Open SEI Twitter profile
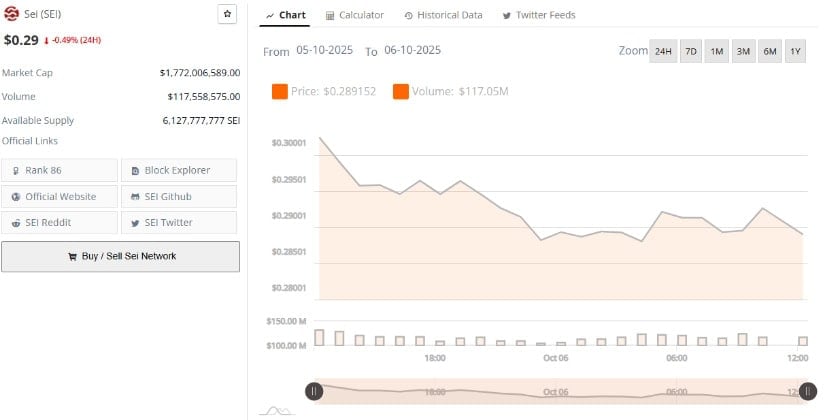Screen dimensions: 825x420 pos(178,222)
